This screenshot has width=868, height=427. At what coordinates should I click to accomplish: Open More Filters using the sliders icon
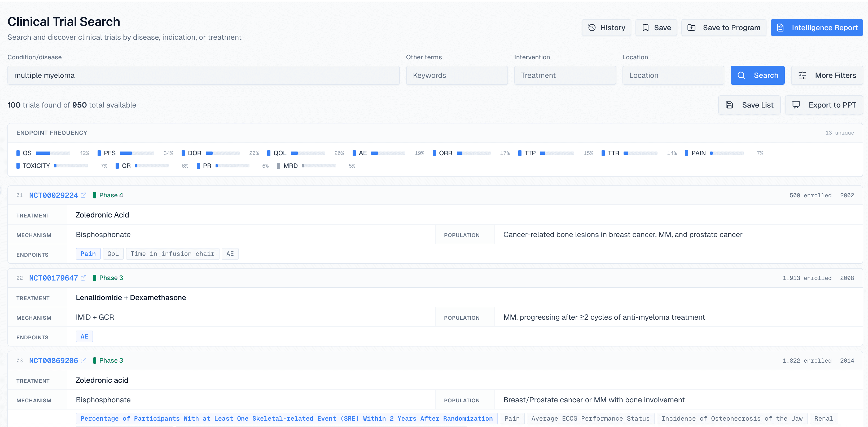[803, 75]
